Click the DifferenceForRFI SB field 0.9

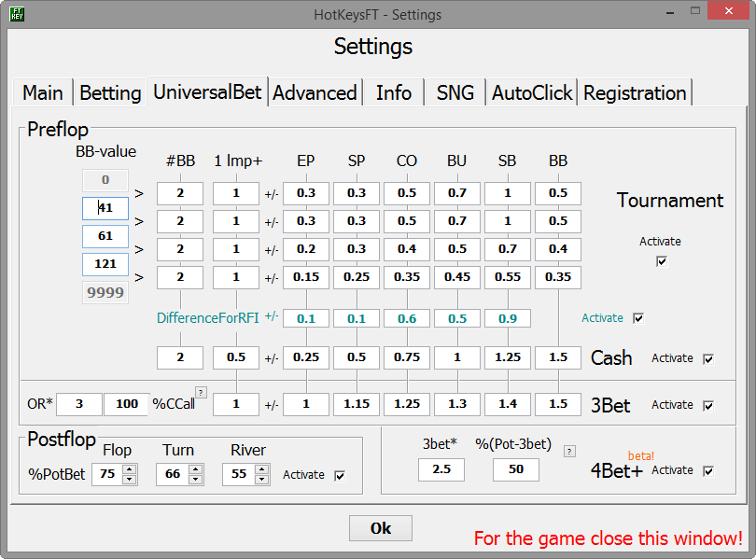click(x=508, y=318)
